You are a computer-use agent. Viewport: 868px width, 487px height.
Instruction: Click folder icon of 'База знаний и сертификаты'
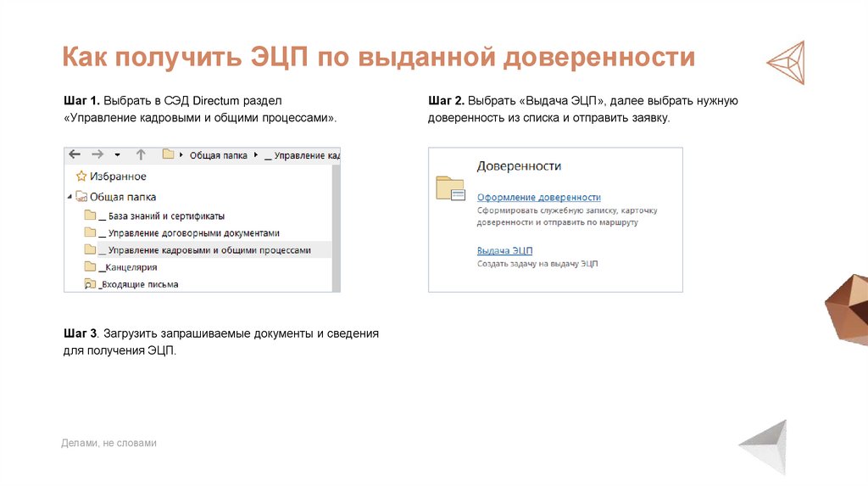pyautogui.click(x=90, y=215)
